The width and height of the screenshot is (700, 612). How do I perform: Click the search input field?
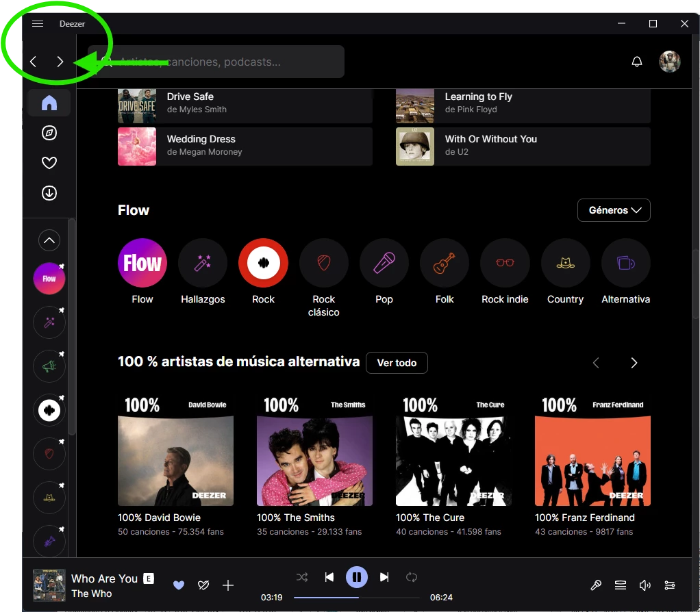[216, 62]
